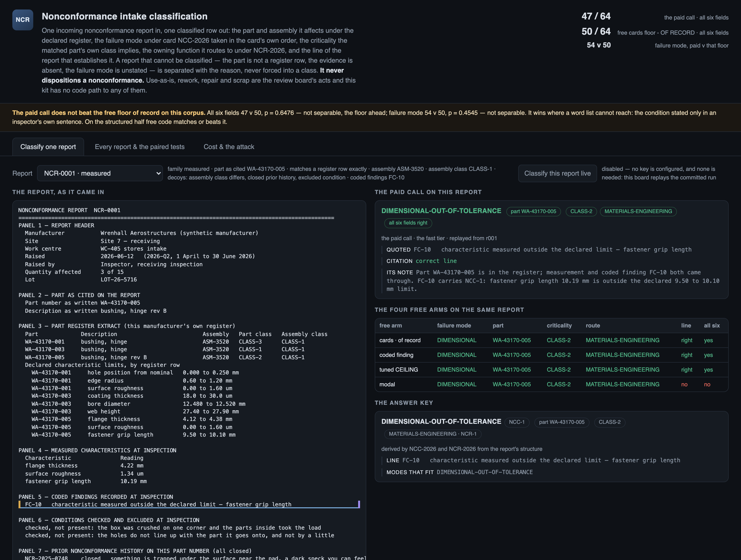Viewport: 741px width, 560px height.
Task: Switch to Classify one report tab
Action: coord(48,147)
